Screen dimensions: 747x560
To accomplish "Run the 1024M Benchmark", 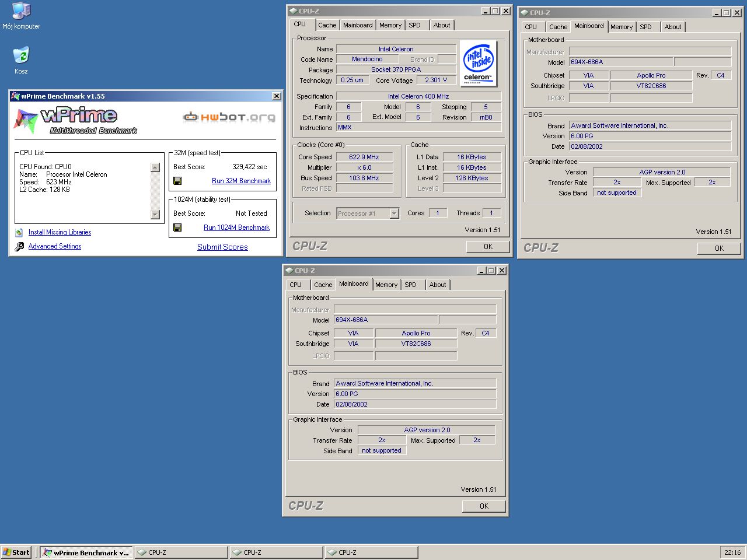I will click(x=236, y=228).
